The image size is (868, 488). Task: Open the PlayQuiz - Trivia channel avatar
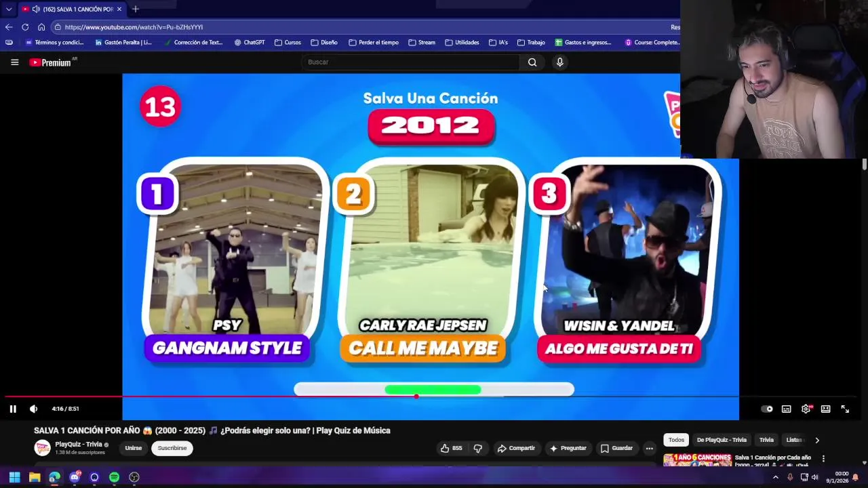[x=42, y=448]
